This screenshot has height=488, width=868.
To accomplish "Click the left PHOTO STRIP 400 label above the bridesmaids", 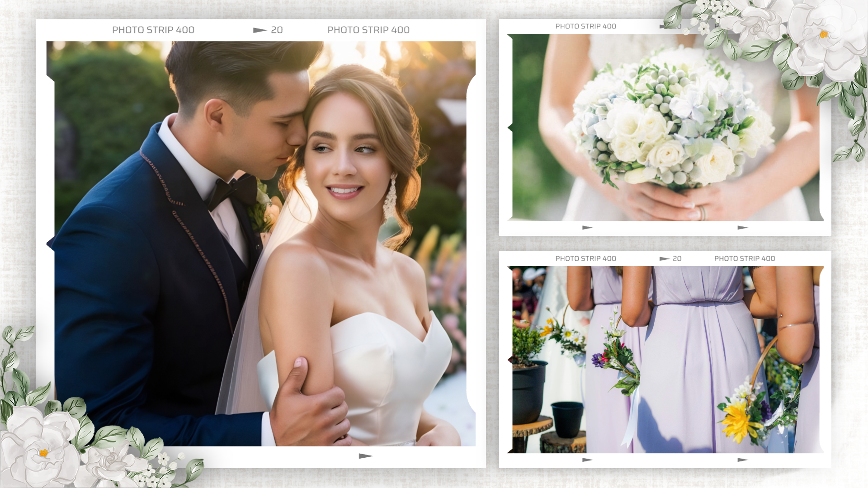I will (585, 259).
